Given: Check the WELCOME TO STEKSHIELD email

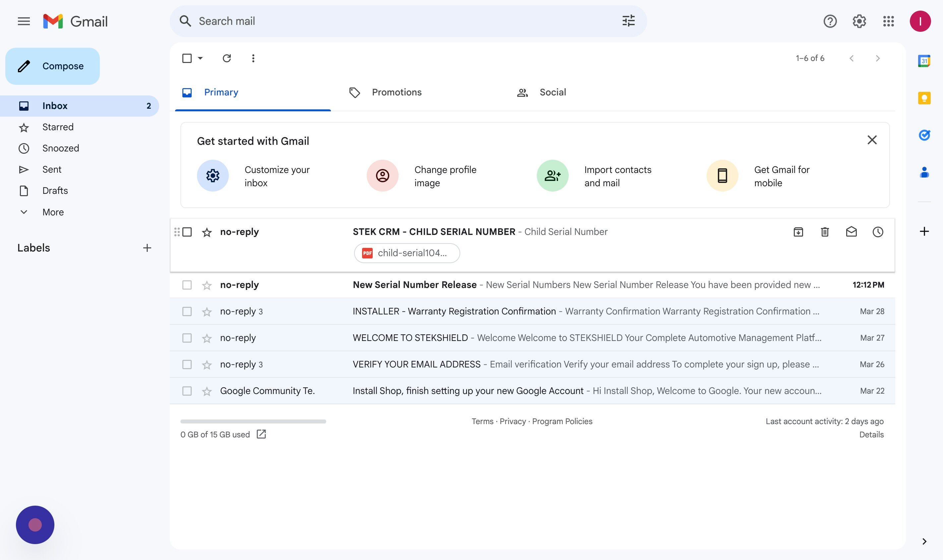Looking at the screenshot, I should coord(187,338).
